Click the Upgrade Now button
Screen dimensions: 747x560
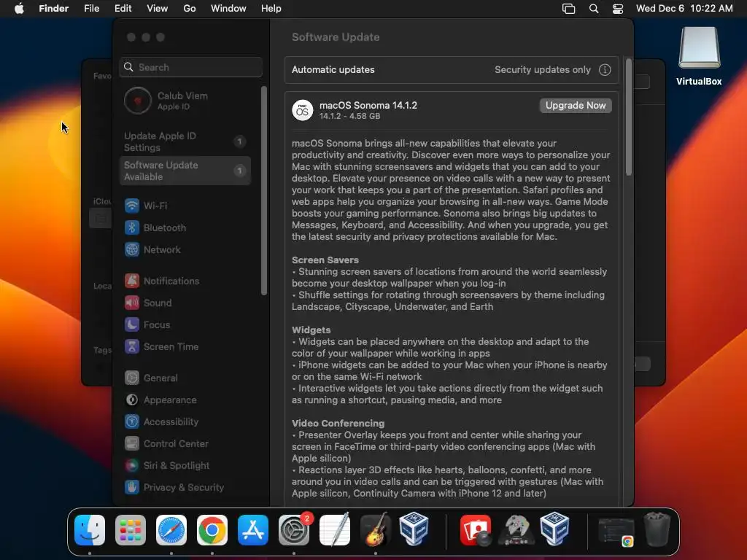(x=576, y=106)
